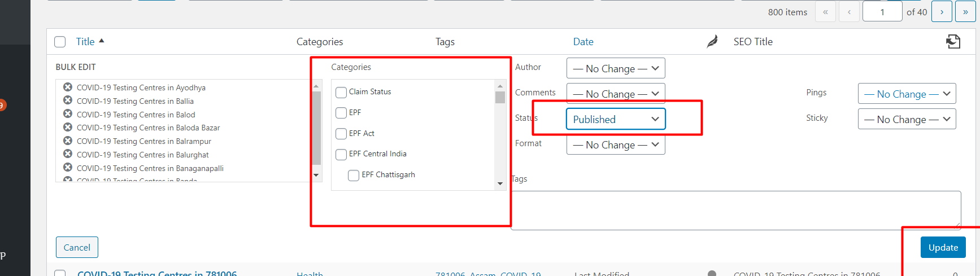This screenshot has height=276, width=980.
Task: Check the EPF Act category
Action: point(341,134)
